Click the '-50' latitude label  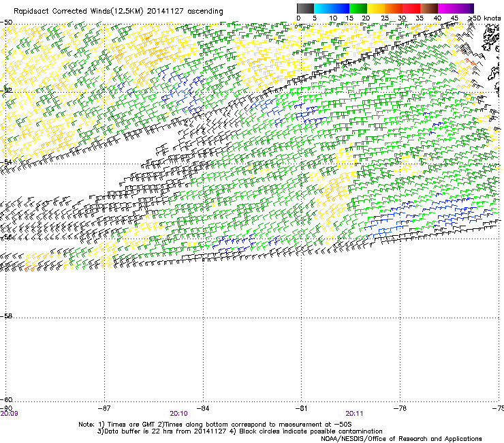6,22
